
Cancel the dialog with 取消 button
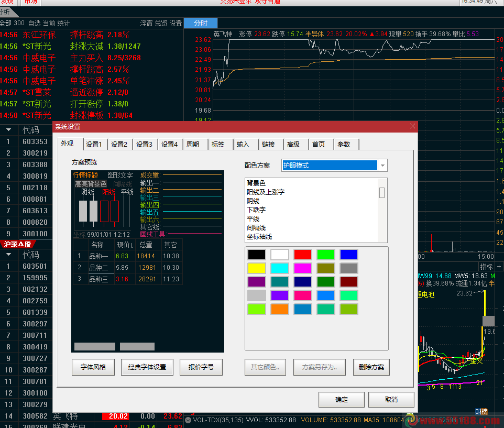coord(391,400)
